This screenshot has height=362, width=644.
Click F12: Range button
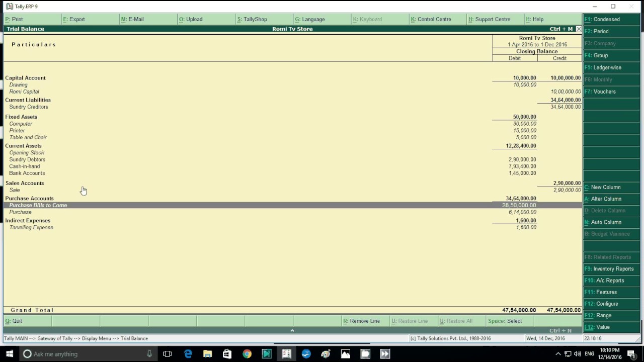pos(611,315)
